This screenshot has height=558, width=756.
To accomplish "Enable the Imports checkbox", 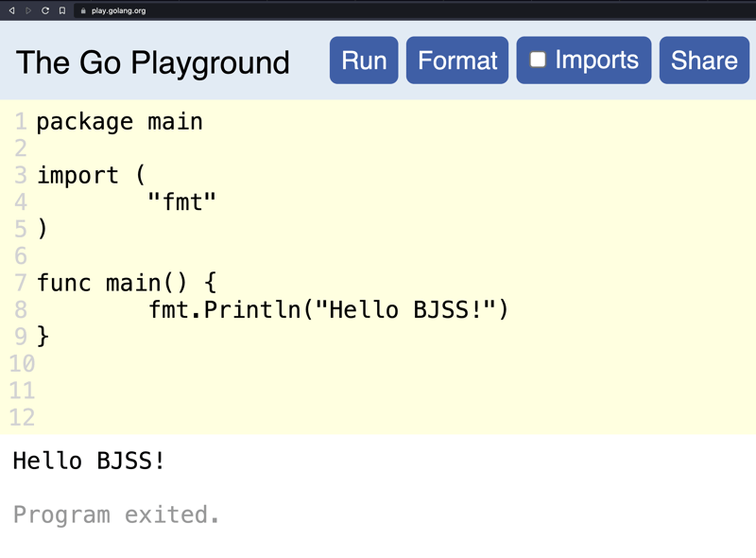I will point(538,60).
